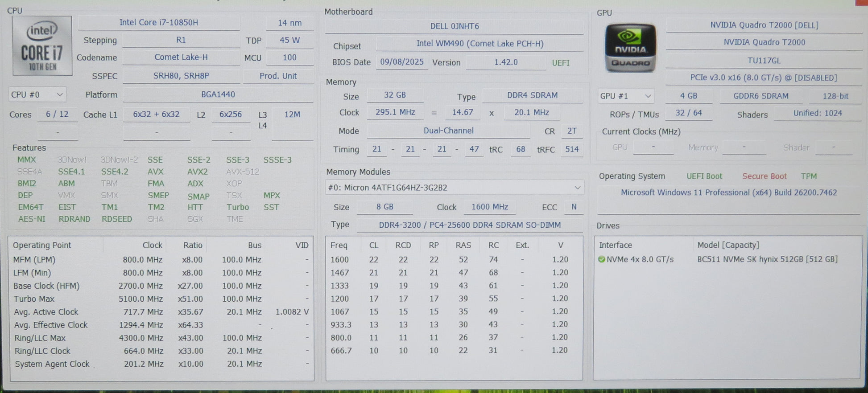Select the 1600 frequency memory timing row
The height and width of the screenshot is (393, 868).
[453, 260]
